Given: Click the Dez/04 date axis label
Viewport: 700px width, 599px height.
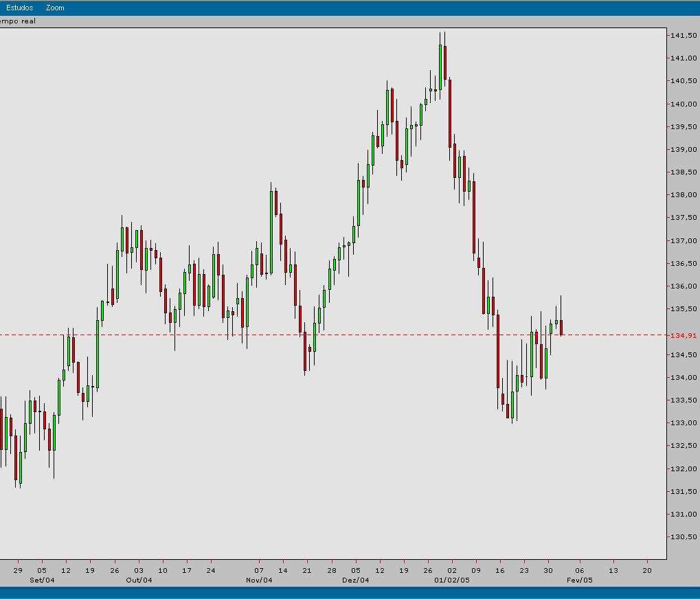Looking at the screenshot, I should click(355, 579).
